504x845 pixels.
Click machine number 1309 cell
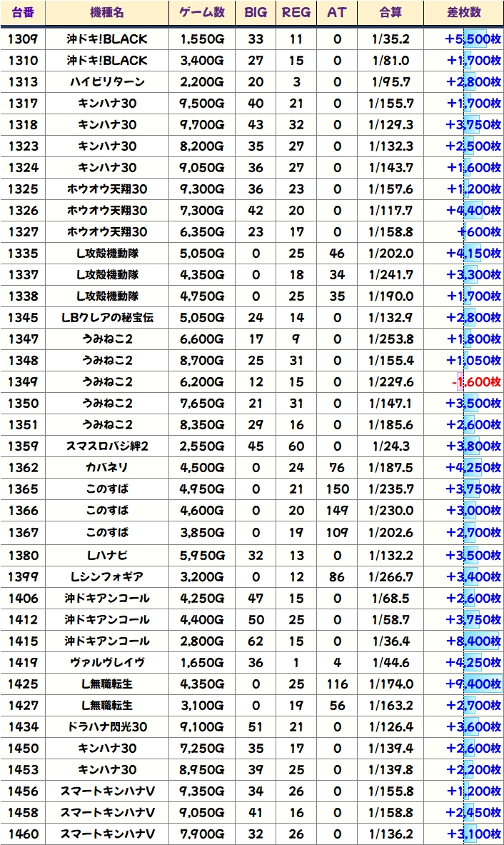click(23, 39)
